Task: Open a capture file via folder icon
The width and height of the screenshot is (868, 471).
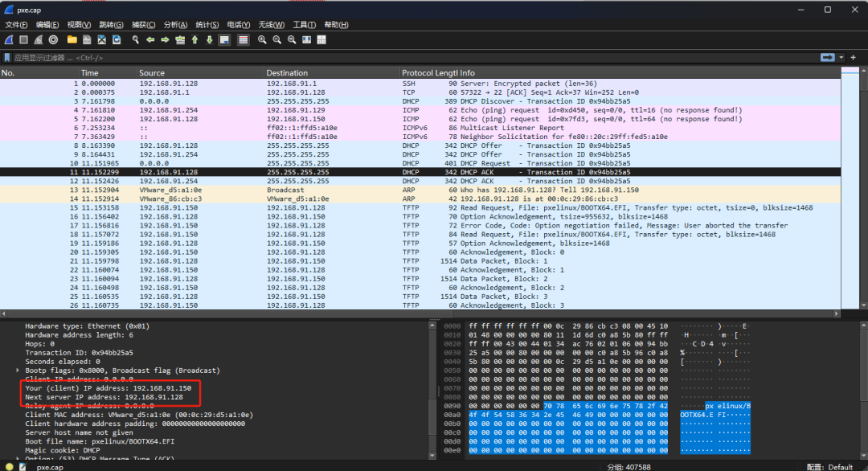Action: [72, 39]
